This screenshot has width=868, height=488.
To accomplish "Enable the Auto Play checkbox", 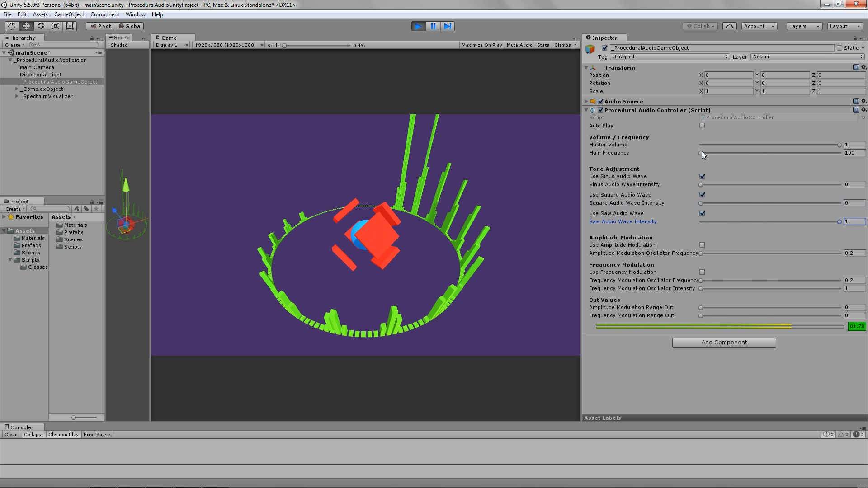I will click(702, 126).
